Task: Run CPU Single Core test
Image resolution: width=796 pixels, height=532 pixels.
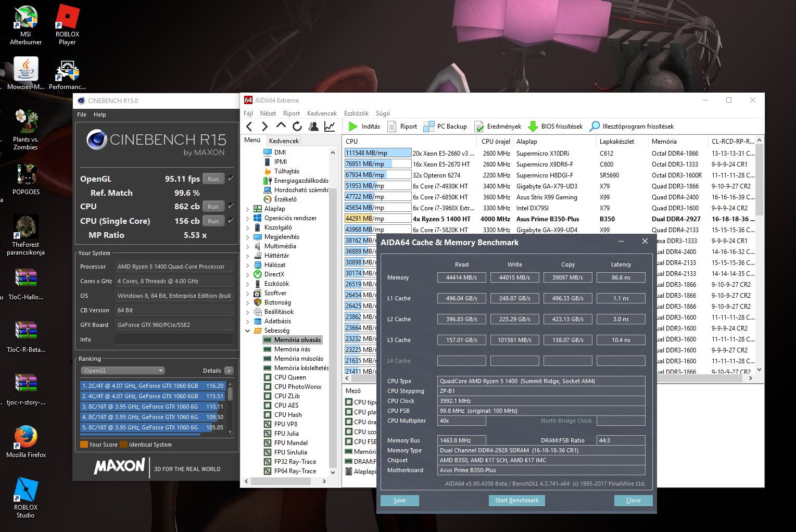Action: pos(213,221)
